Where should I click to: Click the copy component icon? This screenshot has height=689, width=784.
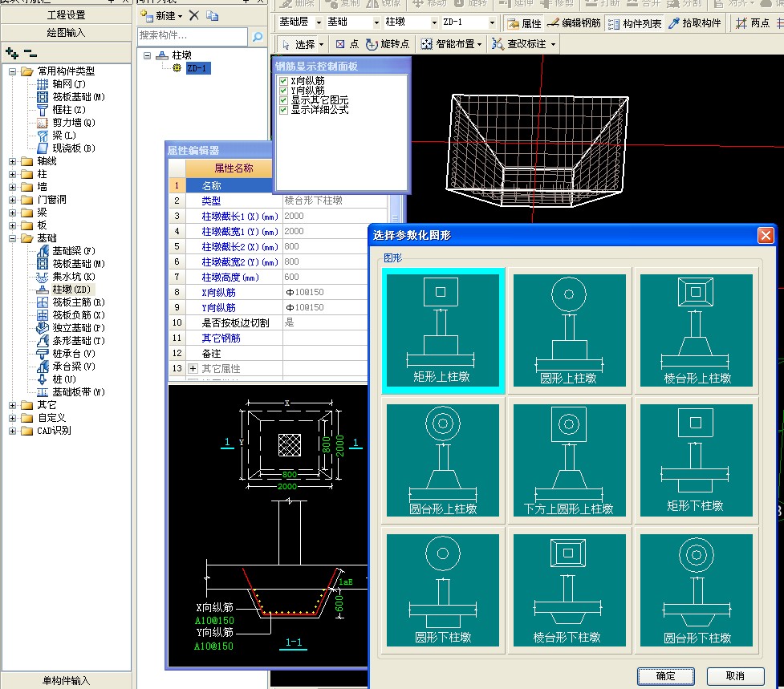tap(212, 16)
